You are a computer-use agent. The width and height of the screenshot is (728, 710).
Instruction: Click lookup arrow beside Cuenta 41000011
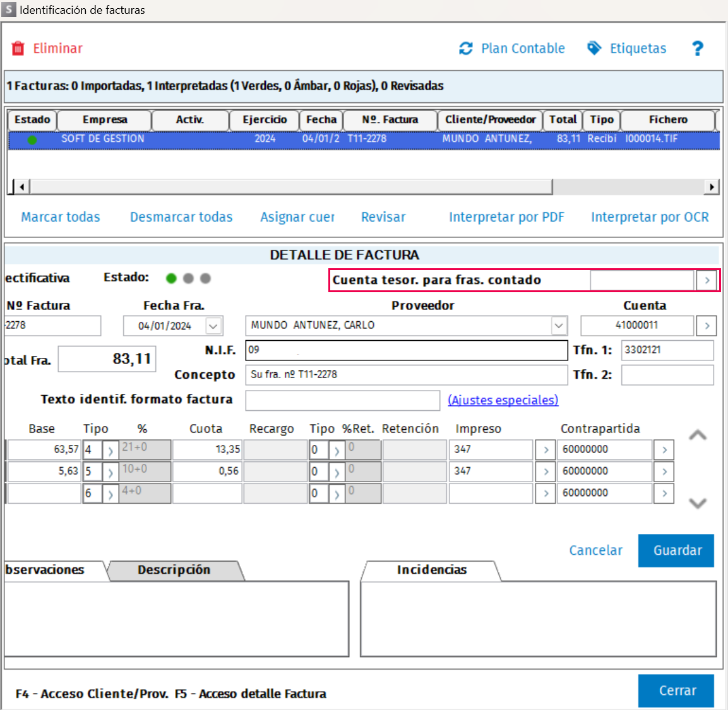click(707, 325)
